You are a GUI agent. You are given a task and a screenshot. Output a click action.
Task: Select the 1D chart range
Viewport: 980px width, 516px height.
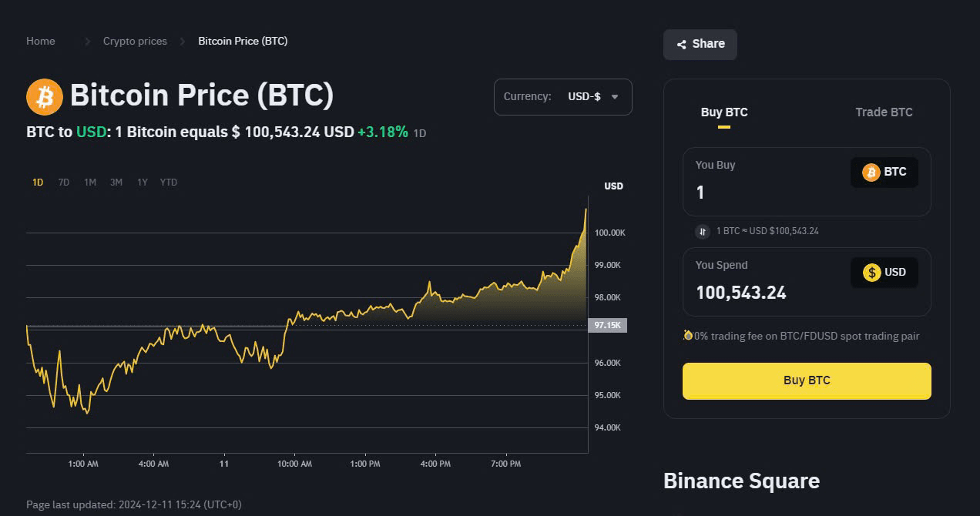click(x=38, y=183)
